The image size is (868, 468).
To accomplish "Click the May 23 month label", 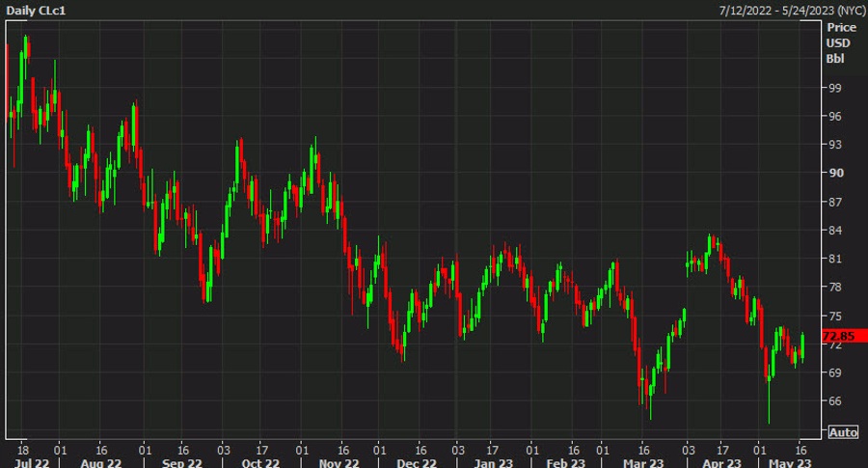I will tap(790, 462).
